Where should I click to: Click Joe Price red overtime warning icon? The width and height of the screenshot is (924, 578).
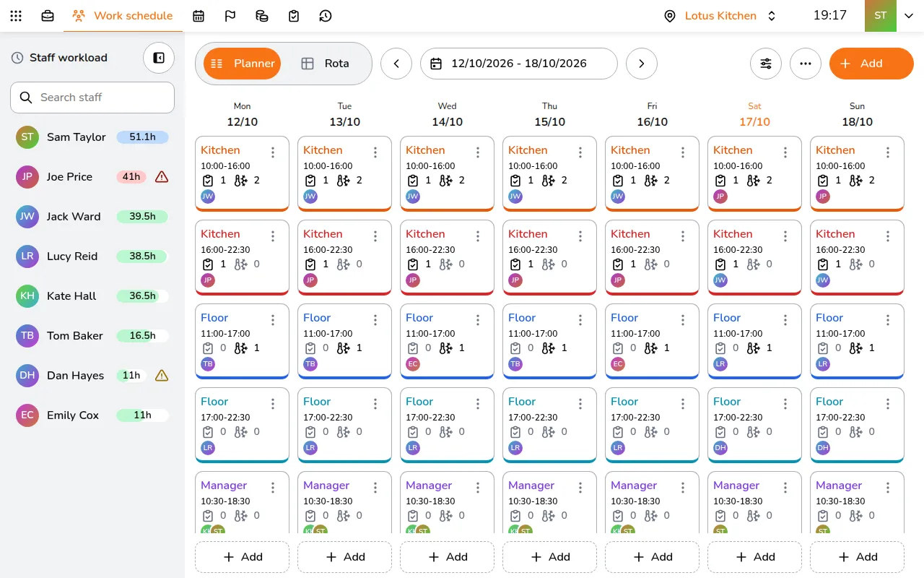[x=162, y=177]
